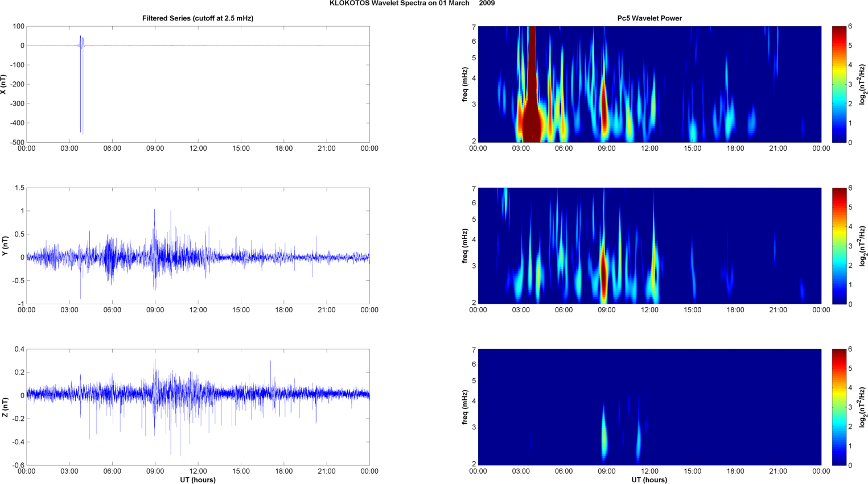Click the 09:00 red peak in middle spectrogram
This screenshot has height=484, width=868.
pyautogui.click(x=604, y=273)
